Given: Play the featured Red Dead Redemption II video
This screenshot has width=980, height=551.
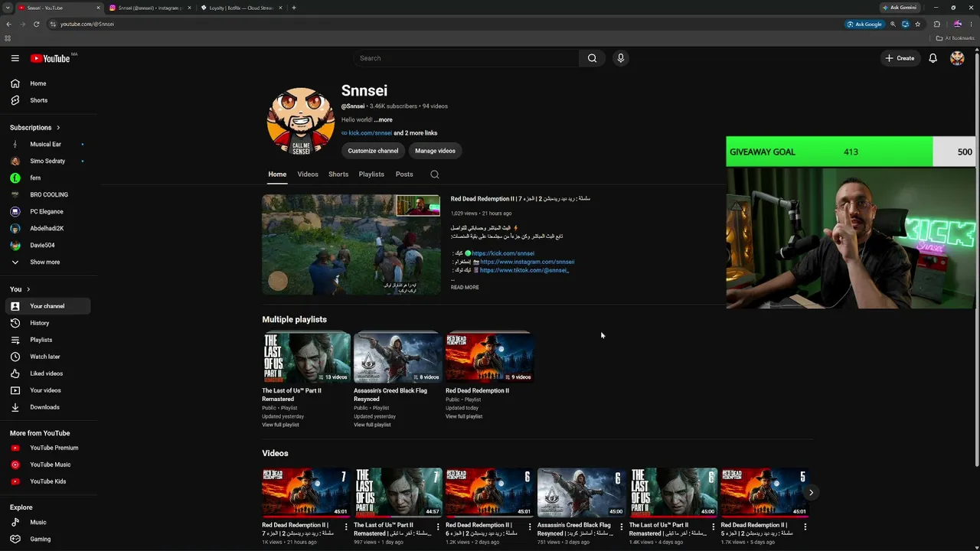Looking at the screenshot, I should (351, 245).
